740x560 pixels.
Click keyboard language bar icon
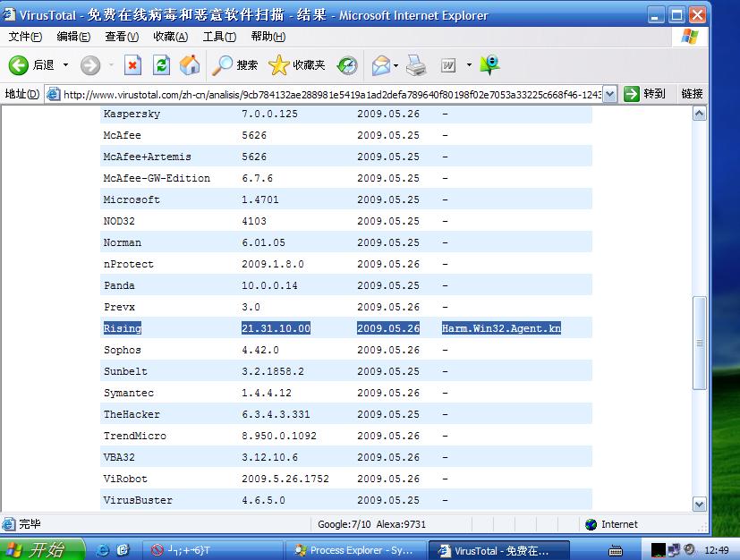click(x=616, y=550)
